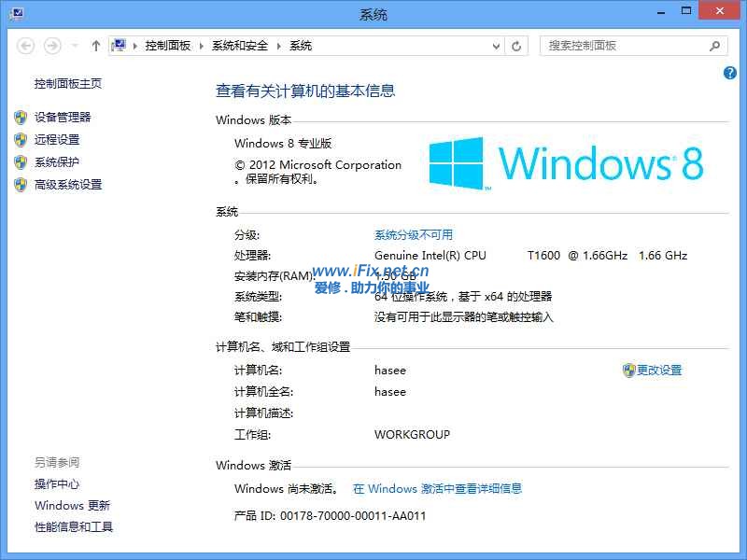Click the Up arrow to parent folder

click(x=95, y=46)
